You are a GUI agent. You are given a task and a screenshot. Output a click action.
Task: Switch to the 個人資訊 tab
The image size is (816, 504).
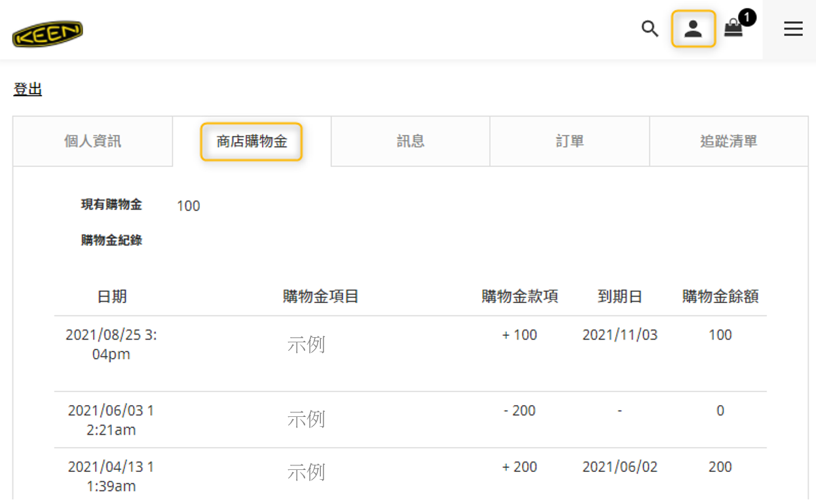[x=92, y=141]
